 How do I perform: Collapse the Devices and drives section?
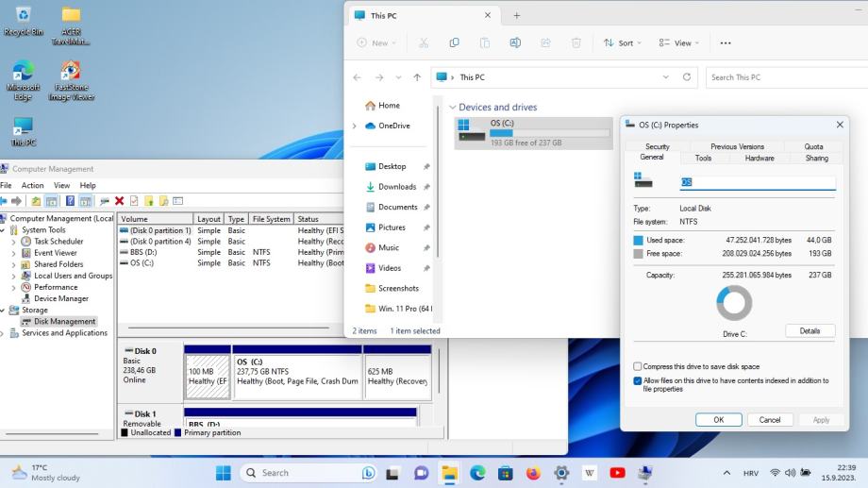pyautogui.click(x=453, y=108)
